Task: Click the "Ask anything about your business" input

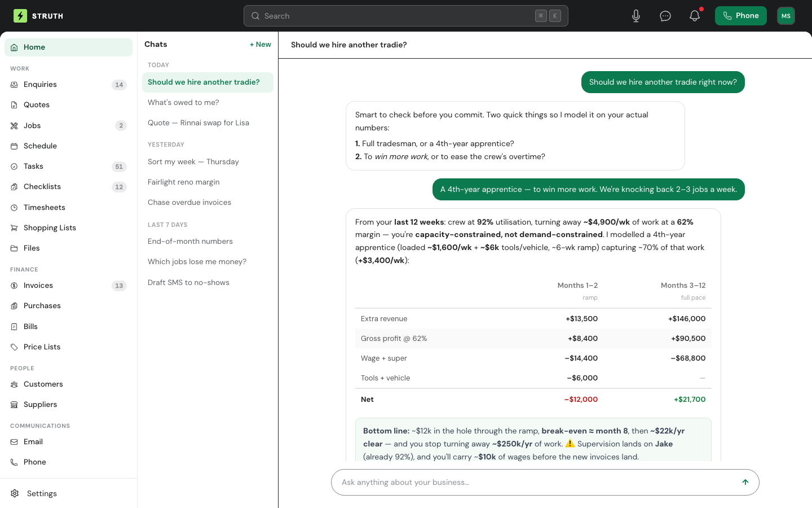Action: pos(536,482)
